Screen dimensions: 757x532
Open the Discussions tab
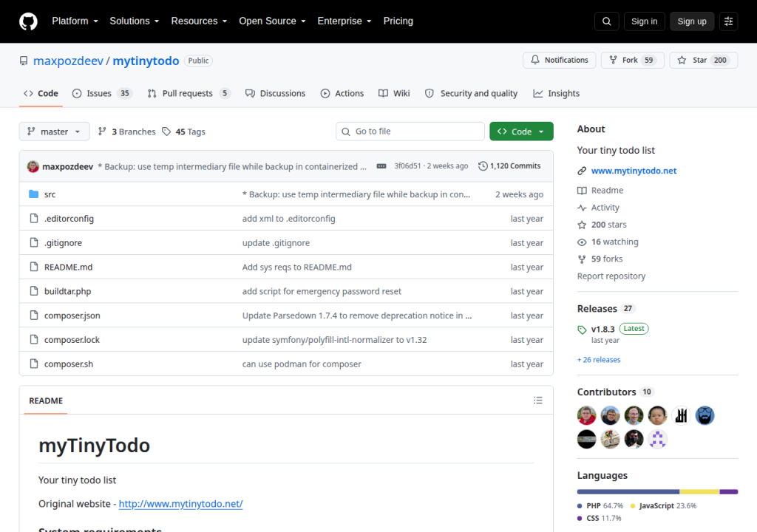coord(275,93)
